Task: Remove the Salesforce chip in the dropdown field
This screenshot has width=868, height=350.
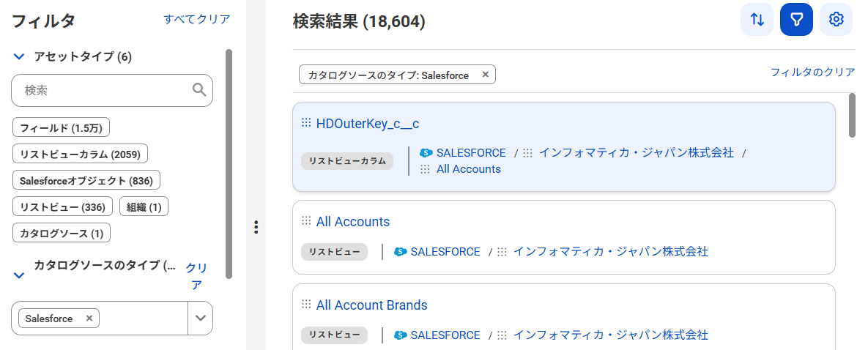Action: pos(89,319)
